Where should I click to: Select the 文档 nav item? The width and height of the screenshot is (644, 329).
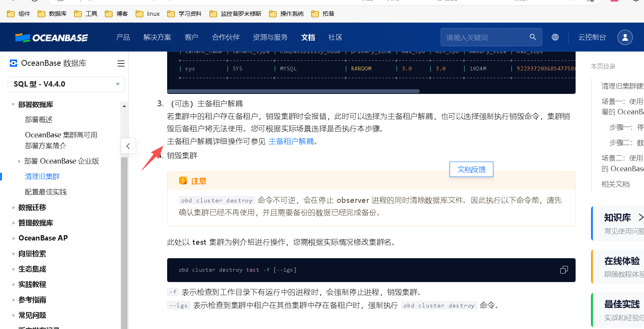click(308, 37)
